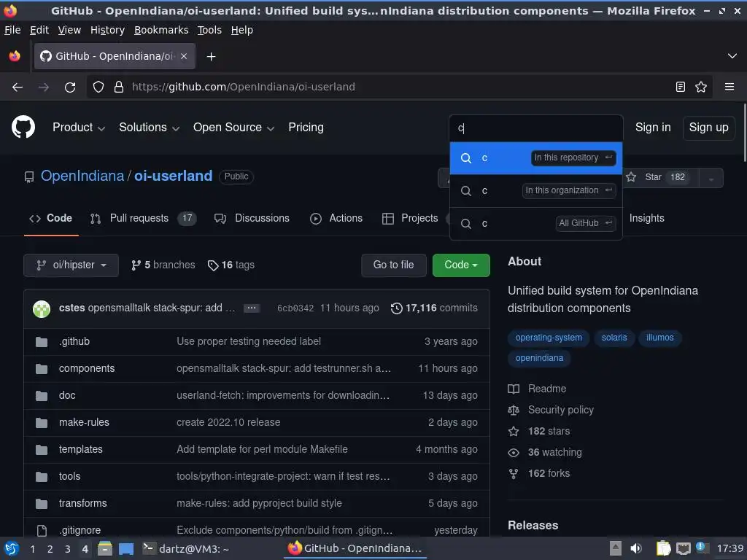Screen dimensions: 747x560
Task: Click the Readme book icon
Action: point(514,389)
